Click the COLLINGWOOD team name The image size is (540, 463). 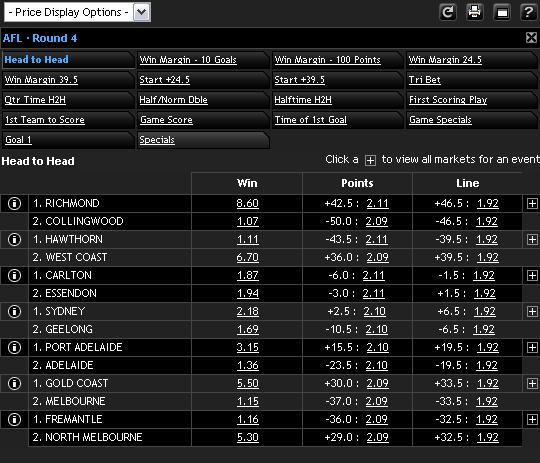(84, 221)
